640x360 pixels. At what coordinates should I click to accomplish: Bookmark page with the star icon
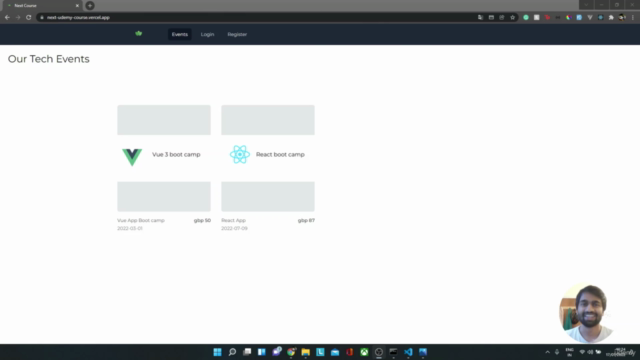(513, 18)
